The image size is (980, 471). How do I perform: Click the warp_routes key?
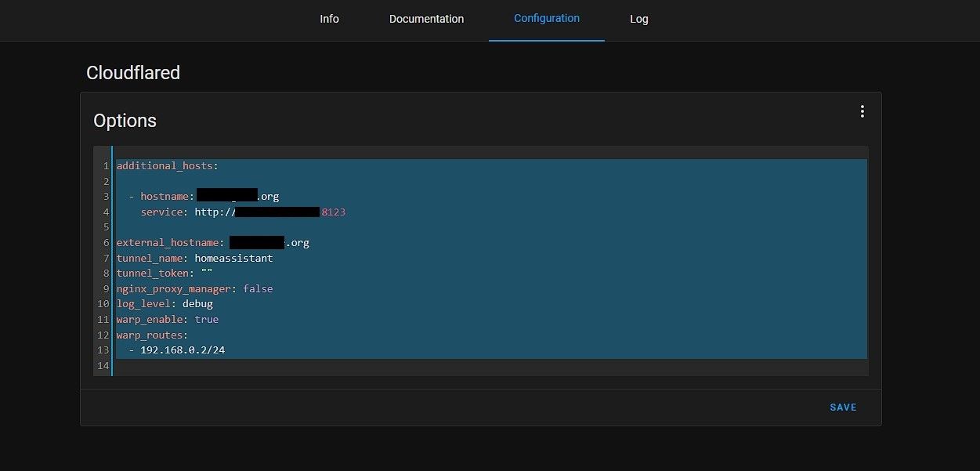[x=151, y=335]
